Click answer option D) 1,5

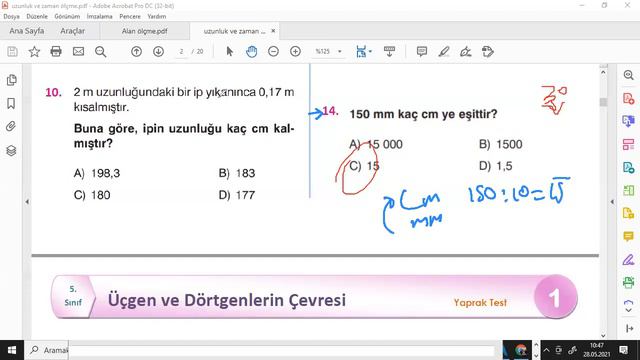(x=496, y=166)
